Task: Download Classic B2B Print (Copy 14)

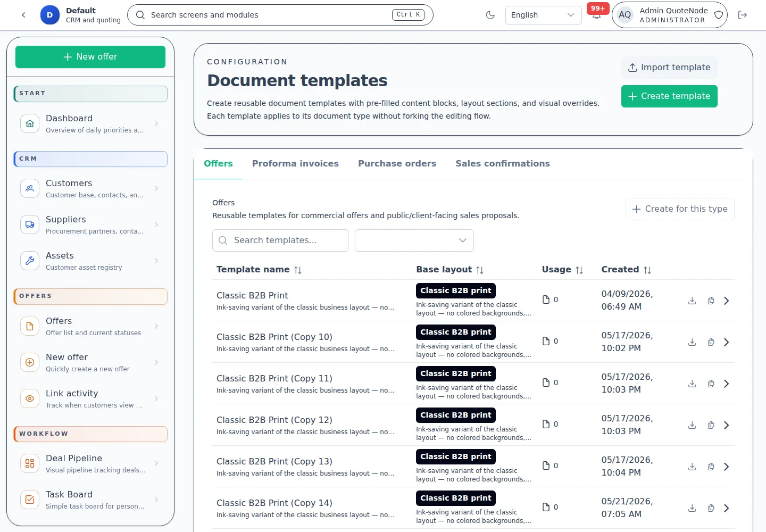Action: tap(692, 508)
